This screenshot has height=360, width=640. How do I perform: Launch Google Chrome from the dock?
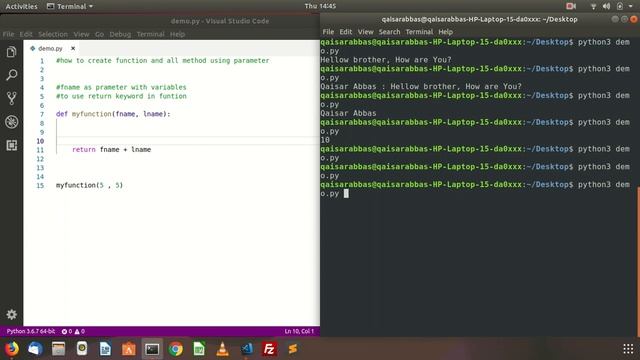pyautogui.click(x=176, y=349)
